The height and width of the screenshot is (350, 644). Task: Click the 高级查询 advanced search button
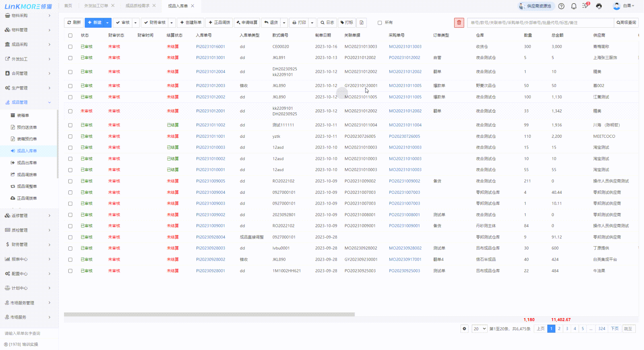pos(626,22)
